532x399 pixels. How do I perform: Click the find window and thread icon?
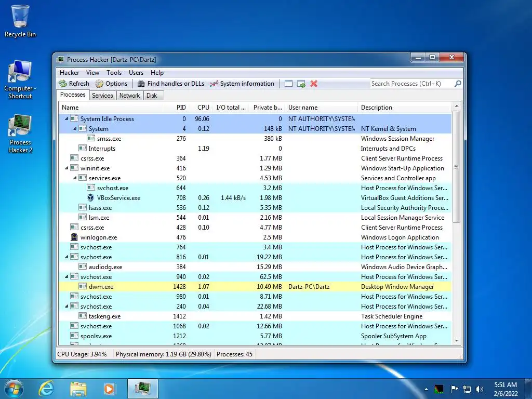pyautogui.click(x=301, y=84)
